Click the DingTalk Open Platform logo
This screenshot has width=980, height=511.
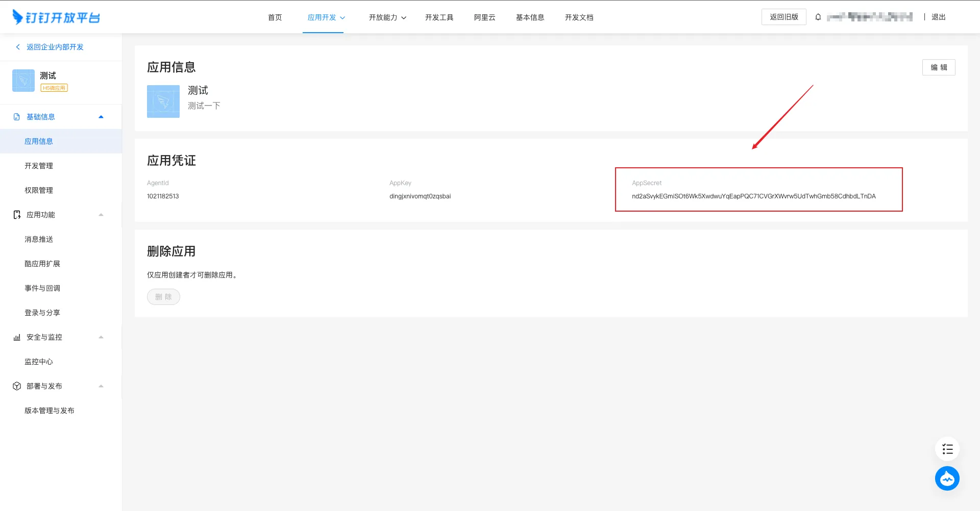[x=56, y=17]
